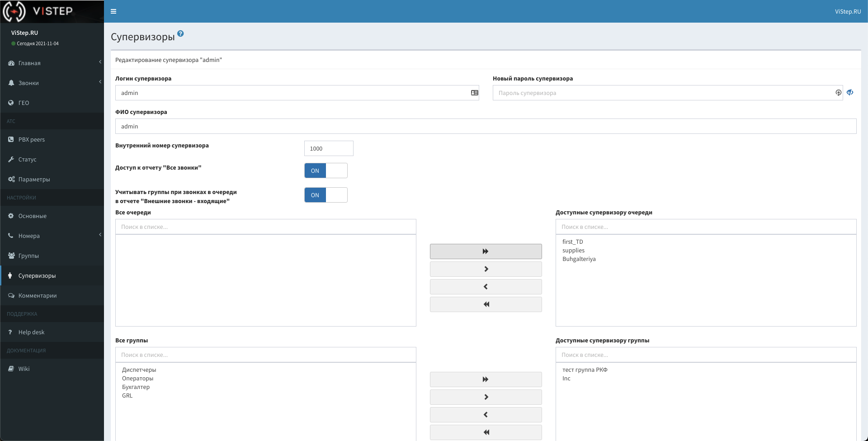Viewport: 868px width, 441px height.
Task: Toggle access to "Все звонки" report switch
Action: point(325,171)
